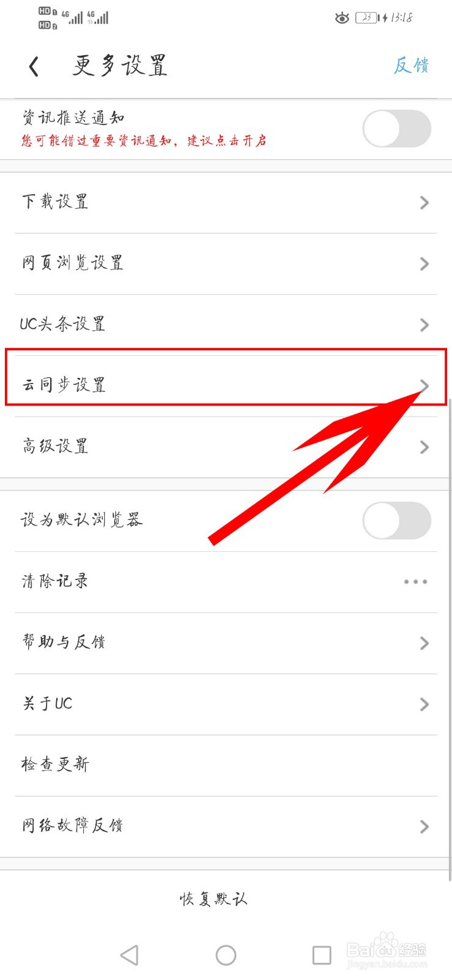Tap the three-dots icon for 清除记录

point(415,581)
